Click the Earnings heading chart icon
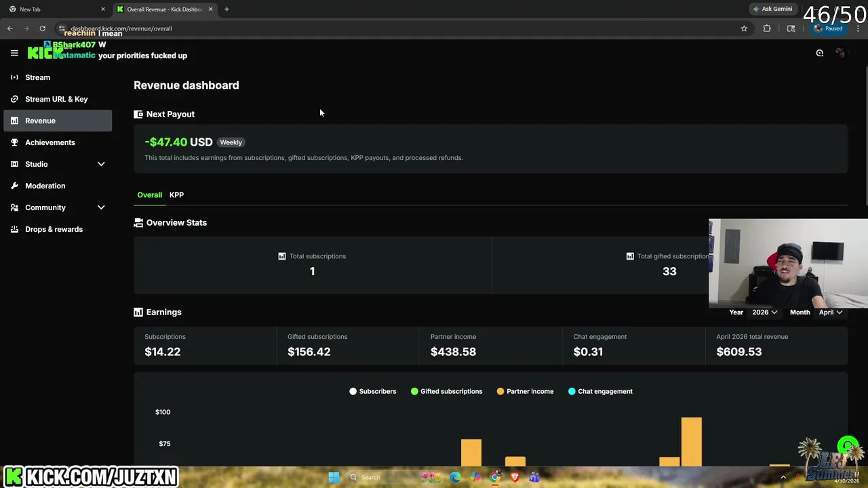Viewport: 868px width, 488px height. (x=138, y=312)
